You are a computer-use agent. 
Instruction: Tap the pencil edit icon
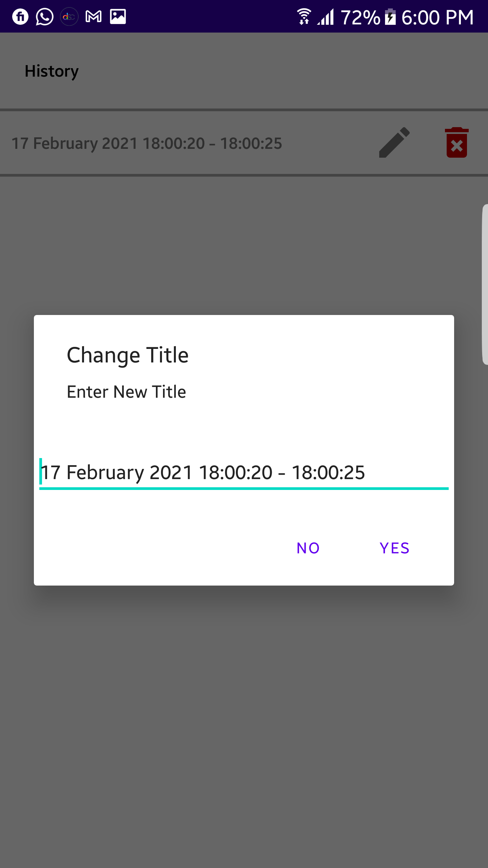coord(394,143)
